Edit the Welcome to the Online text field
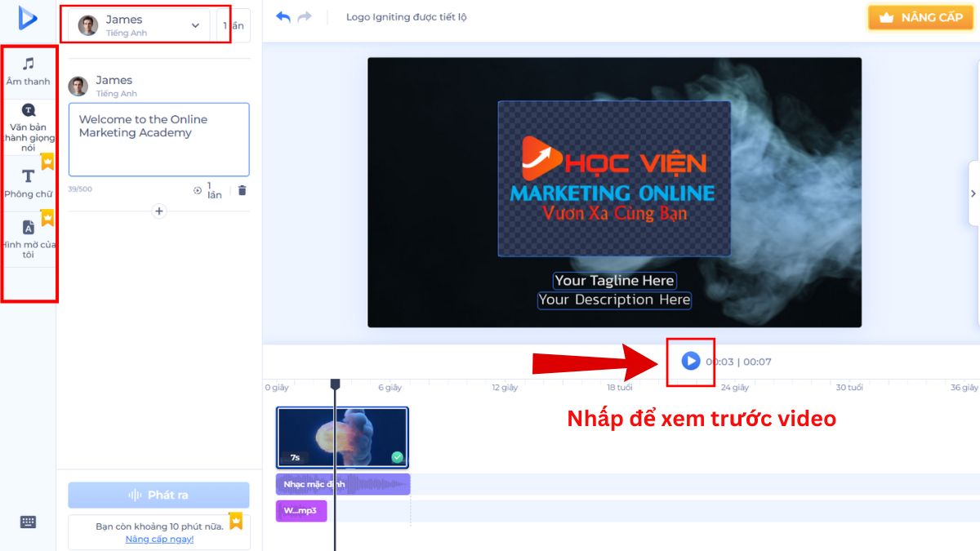 (x=158, y=140)
